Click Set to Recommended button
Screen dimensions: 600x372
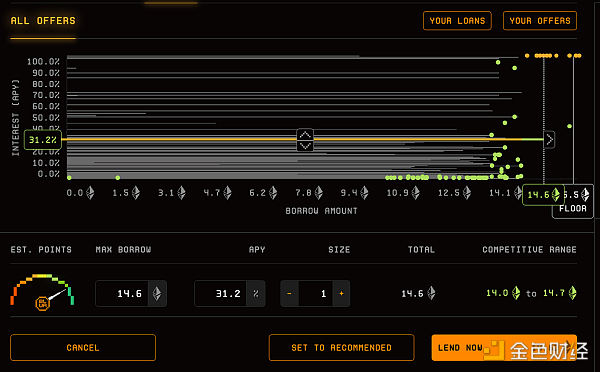click(341, 348)
